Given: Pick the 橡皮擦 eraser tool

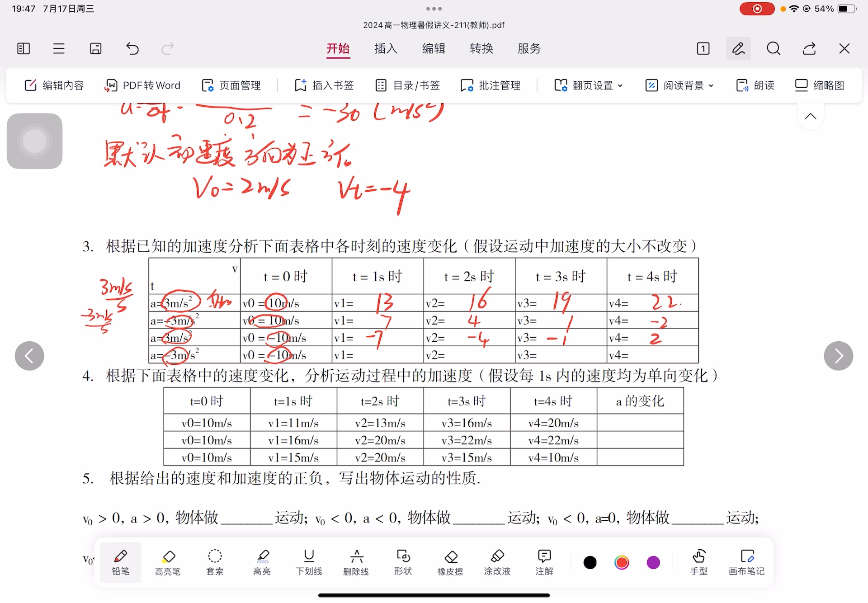Looking at the screenshot, I should pyautogui.click(x=450, y=562).
